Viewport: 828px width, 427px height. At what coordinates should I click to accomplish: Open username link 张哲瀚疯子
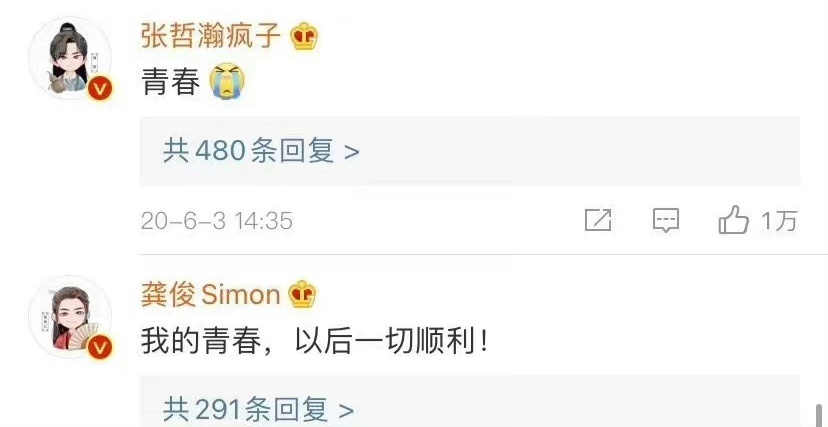point(211,36)
